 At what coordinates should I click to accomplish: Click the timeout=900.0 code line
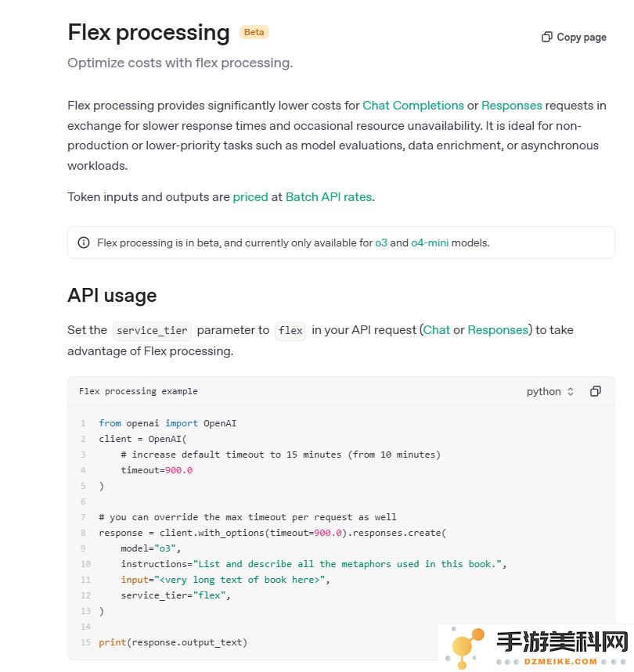click(x=157, y=470)
